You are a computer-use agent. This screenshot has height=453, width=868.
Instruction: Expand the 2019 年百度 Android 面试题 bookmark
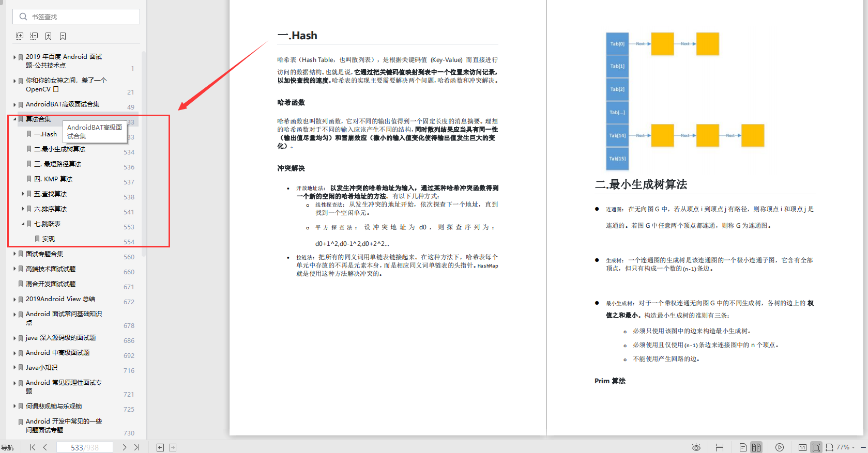tap(14, 57)
